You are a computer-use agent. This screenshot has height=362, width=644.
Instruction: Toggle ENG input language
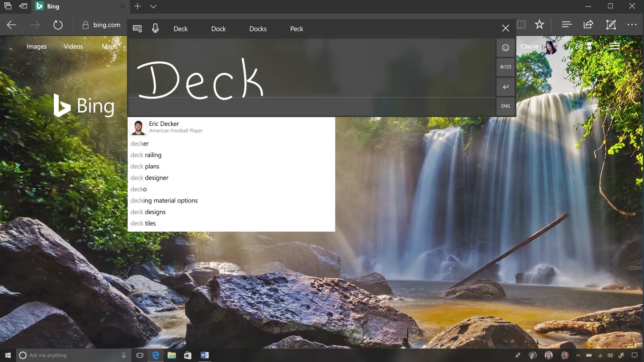[x=505, y=106]
